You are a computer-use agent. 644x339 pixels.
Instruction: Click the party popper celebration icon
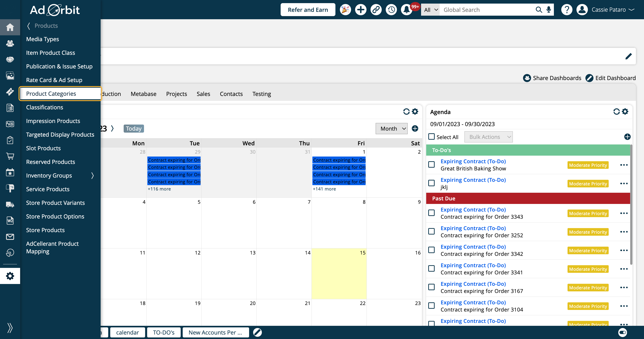pyautogui.click(x=345, y=10)
